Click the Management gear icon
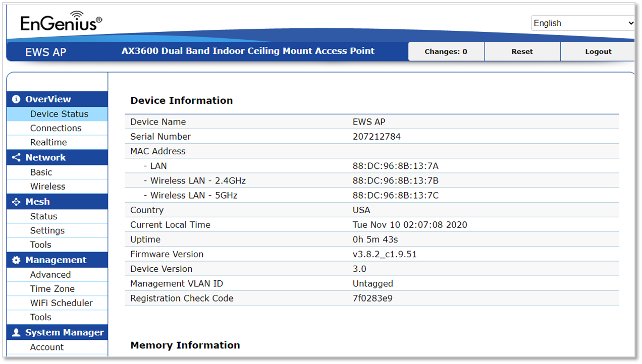This screenshot has width=642, height=364. pyautogui.click(x=16, y=260)
